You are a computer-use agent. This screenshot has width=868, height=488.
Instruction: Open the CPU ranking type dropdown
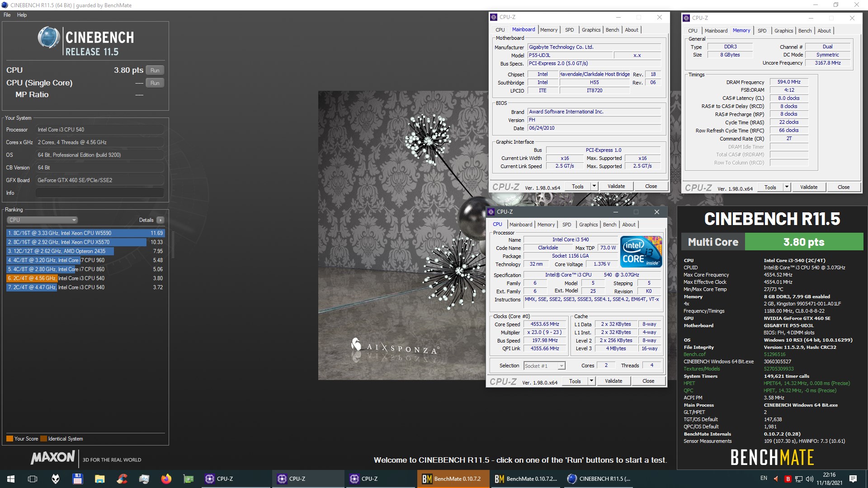coord(42,220)
